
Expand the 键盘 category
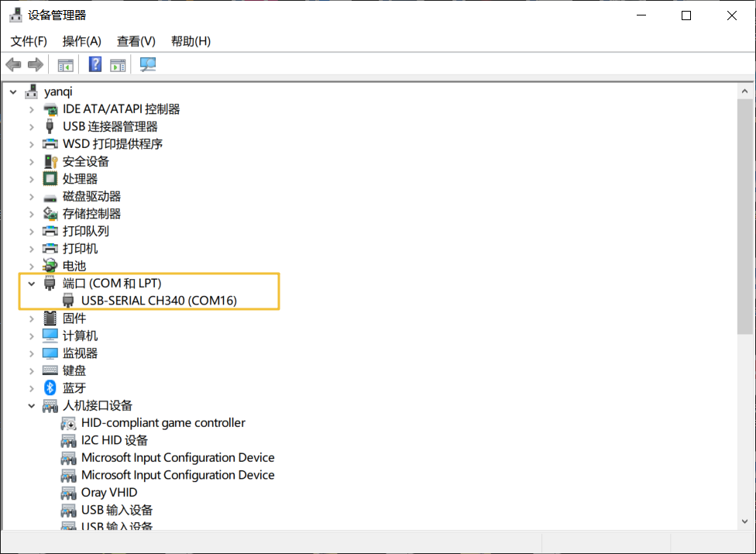(x=32, y=370)
